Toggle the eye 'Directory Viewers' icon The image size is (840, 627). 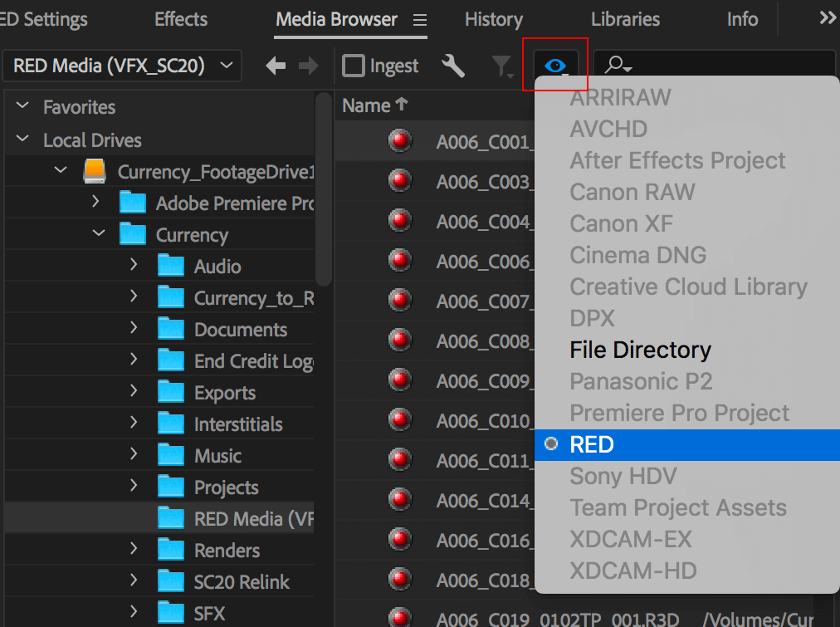pyautogui.click(x=555, y=66)
